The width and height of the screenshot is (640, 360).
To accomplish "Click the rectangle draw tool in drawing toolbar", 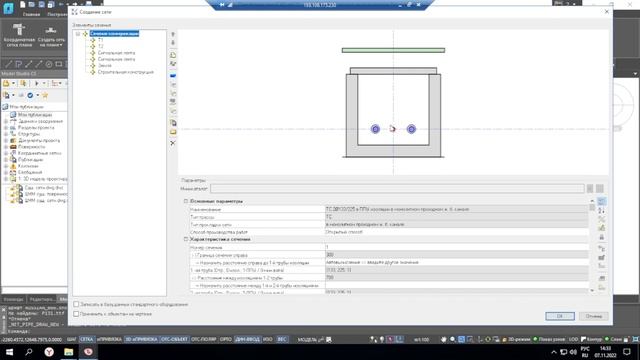I will [59, 64].
